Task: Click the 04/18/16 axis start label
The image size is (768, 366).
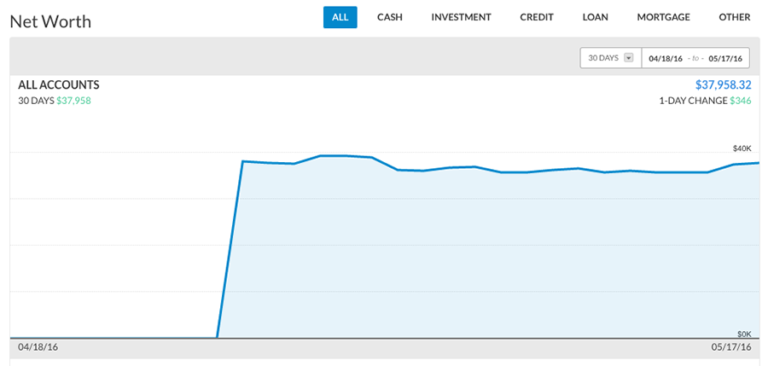Action: point(38,346)
